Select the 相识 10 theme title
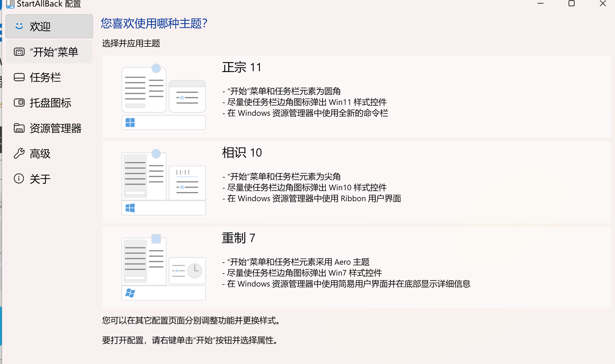 pyautogui.click(x=242, y=153)
